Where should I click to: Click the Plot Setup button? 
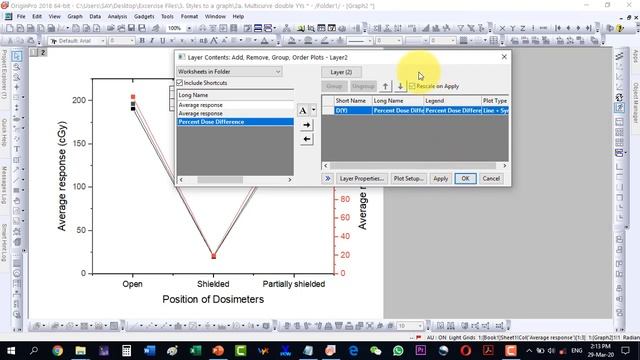point(408,178)
